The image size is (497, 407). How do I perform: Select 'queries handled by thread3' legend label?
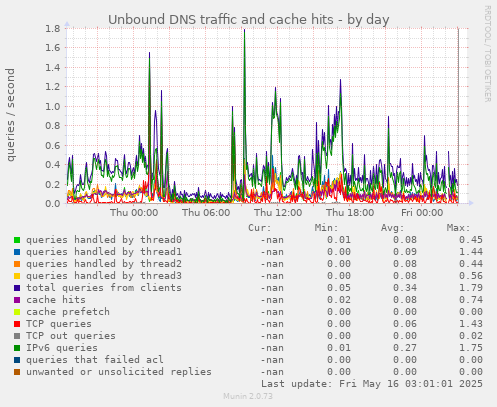coord(104,276)
